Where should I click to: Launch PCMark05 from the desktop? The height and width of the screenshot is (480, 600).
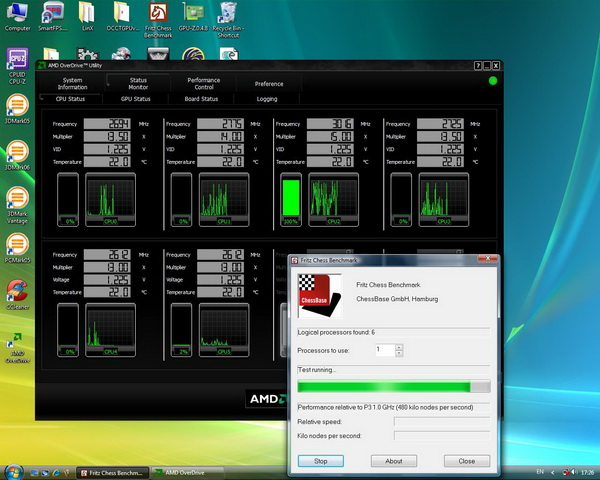click(17, 245)
